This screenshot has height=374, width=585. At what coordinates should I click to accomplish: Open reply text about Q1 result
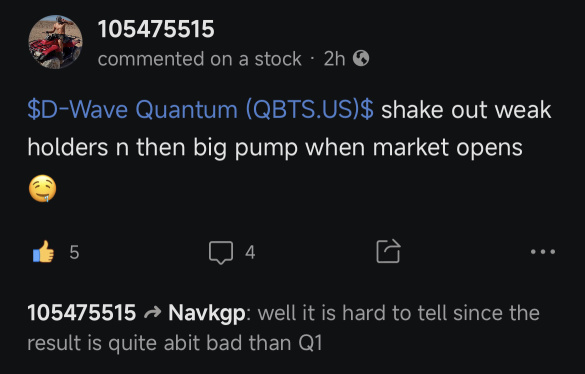[x=284, y=328]
